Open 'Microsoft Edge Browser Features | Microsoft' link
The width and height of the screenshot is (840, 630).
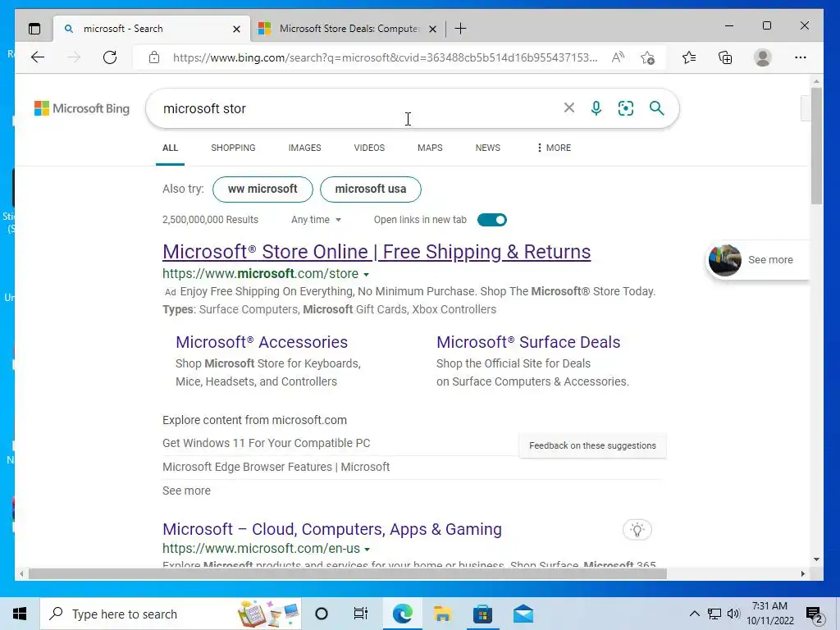pyautogui.click(x=276, y=467)
